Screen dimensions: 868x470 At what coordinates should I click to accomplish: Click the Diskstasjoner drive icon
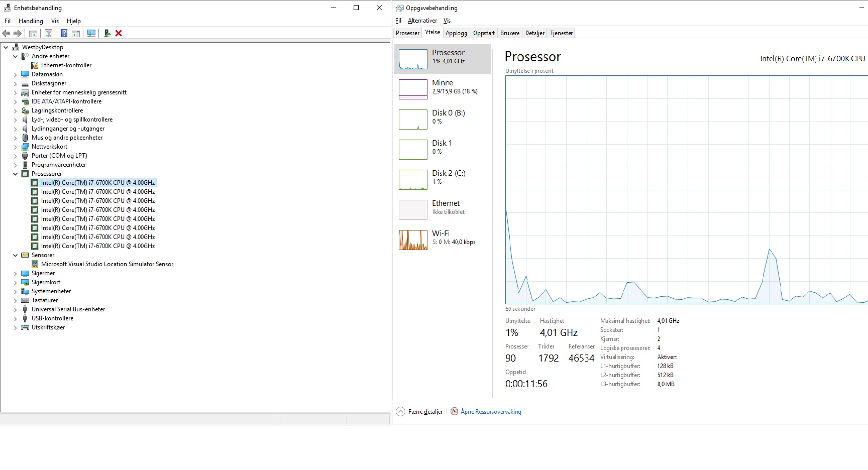(25, 83)
